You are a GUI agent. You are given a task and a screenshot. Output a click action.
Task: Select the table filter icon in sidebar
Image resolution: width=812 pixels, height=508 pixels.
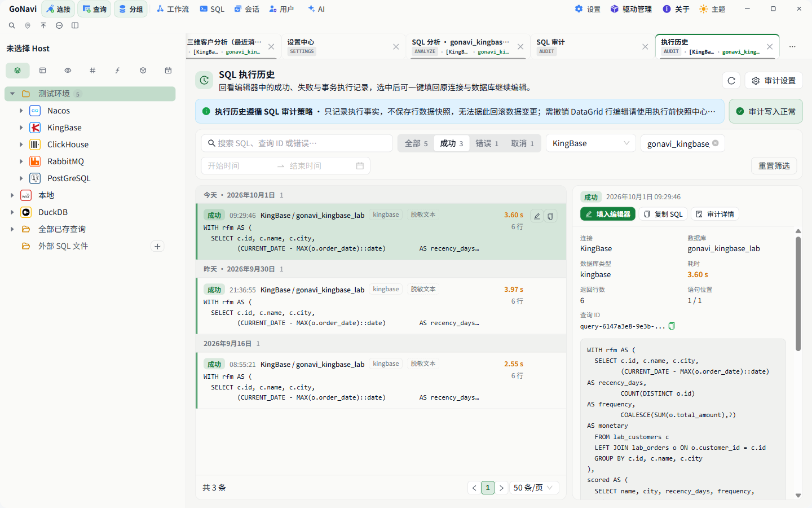[42, 71]
